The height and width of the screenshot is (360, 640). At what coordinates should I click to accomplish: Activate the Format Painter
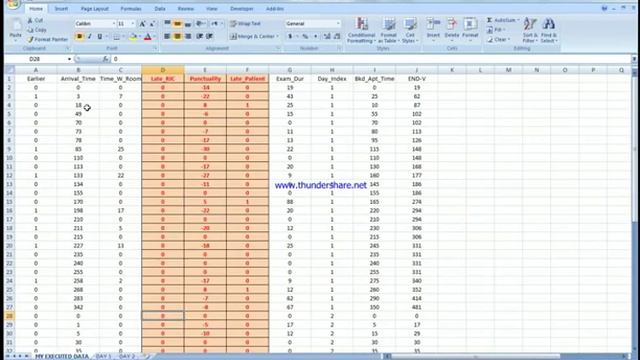click(x=48, y=40)
